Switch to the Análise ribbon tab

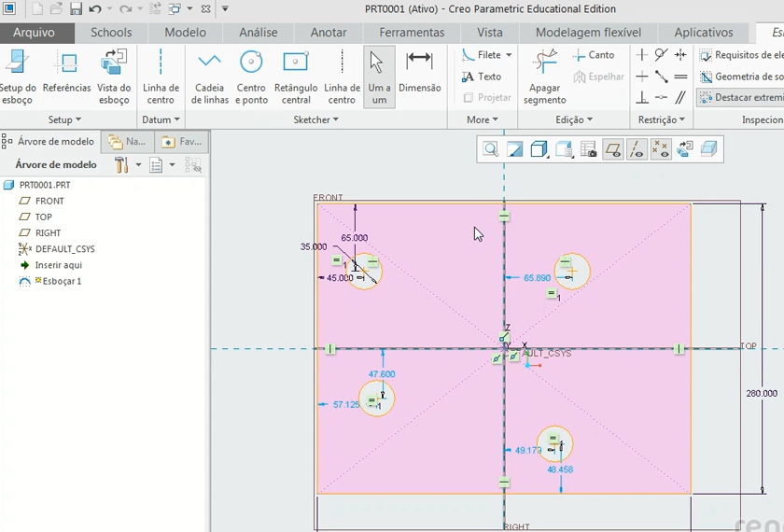coord(258,33)
